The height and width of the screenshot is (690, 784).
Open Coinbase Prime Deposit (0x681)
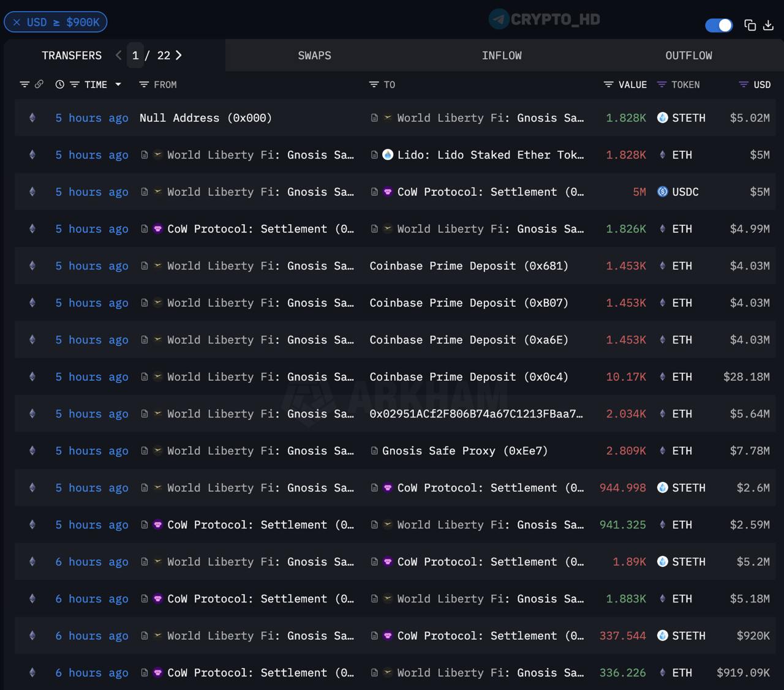tap(469, 266)
